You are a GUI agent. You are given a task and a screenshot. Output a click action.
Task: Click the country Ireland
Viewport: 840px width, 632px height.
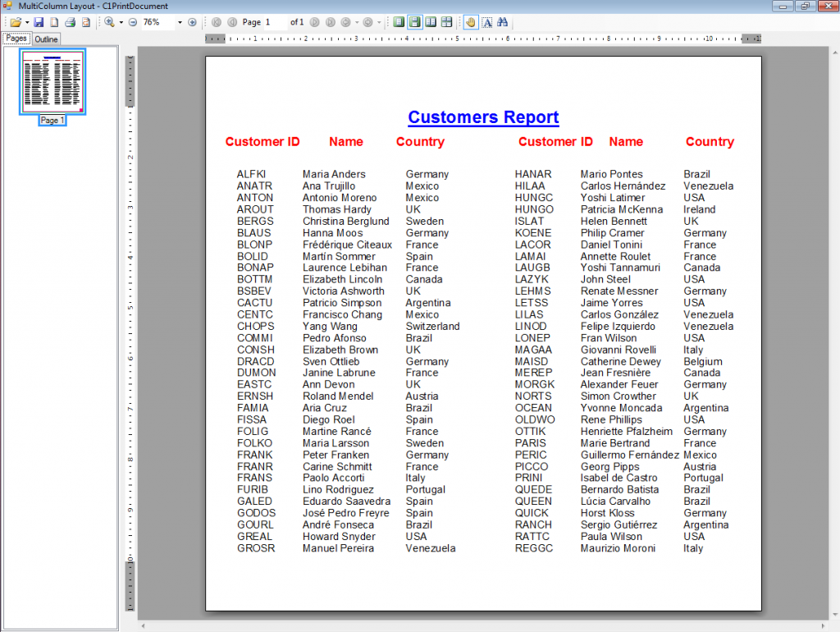pyautogui.click(x=699, y=209)
